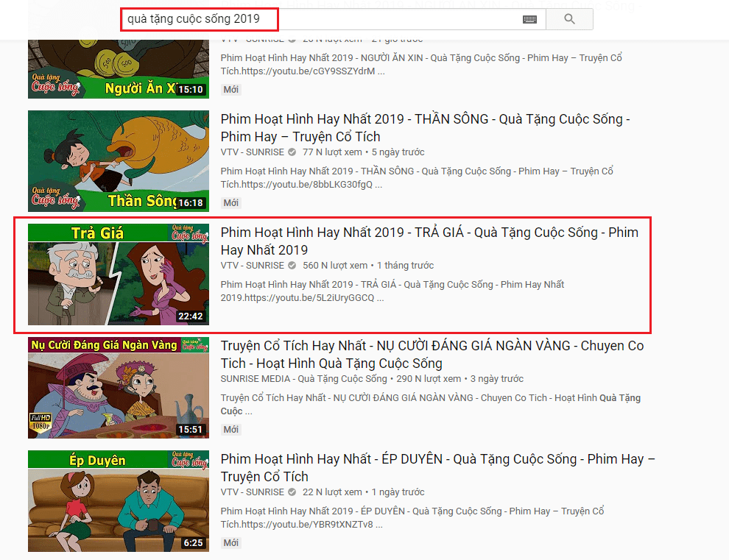Click the search field containing 'quà tặng cuộc sống 2019'
The height and width of the screenshot is (560, 729).
[x=324, y=19]
